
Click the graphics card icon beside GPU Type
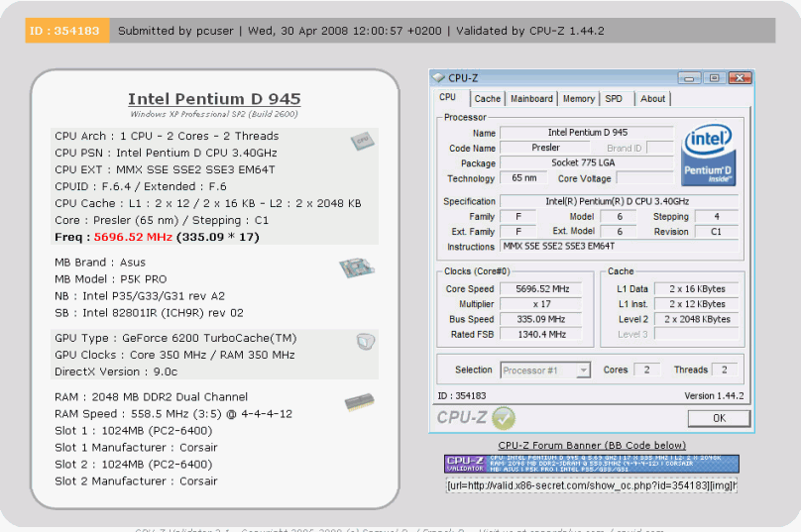(365, 341)
